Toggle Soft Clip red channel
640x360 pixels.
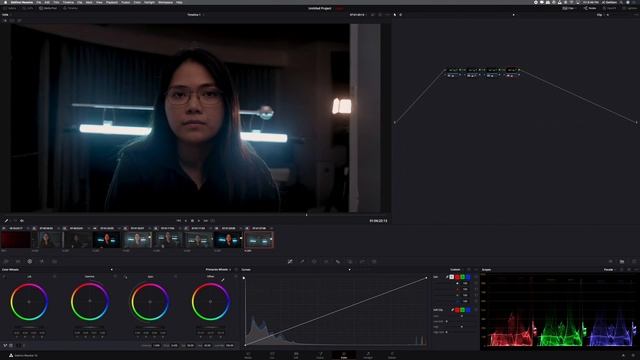tap(457, 310)
